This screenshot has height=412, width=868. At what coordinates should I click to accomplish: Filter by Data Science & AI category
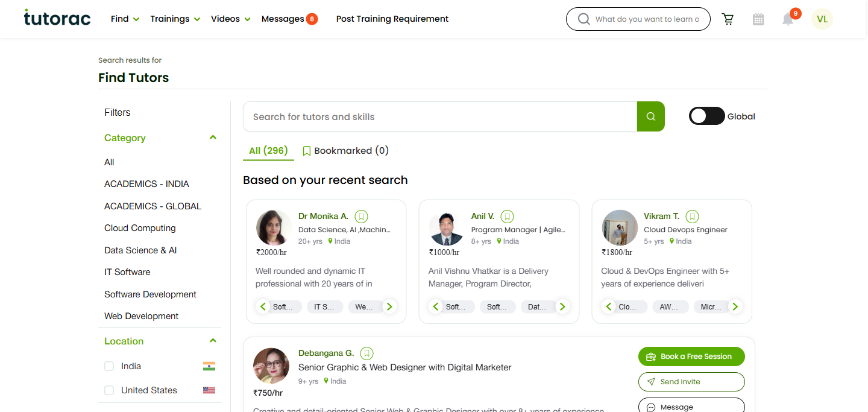pos(140,250)
